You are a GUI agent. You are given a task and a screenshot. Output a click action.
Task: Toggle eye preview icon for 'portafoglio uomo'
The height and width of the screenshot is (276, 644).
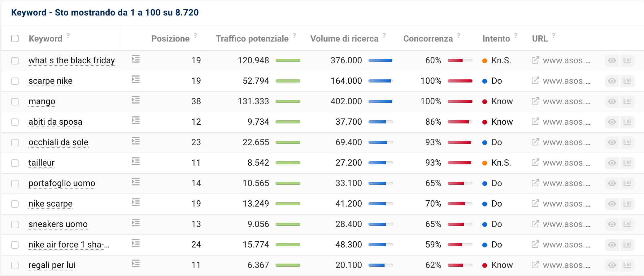(612, 183)
